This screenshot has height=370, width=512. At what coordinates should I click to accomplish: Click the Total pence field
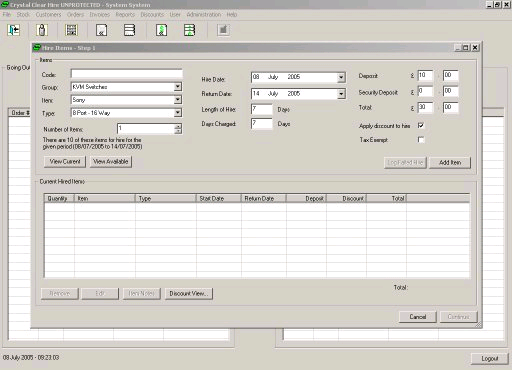pos(451,107)
